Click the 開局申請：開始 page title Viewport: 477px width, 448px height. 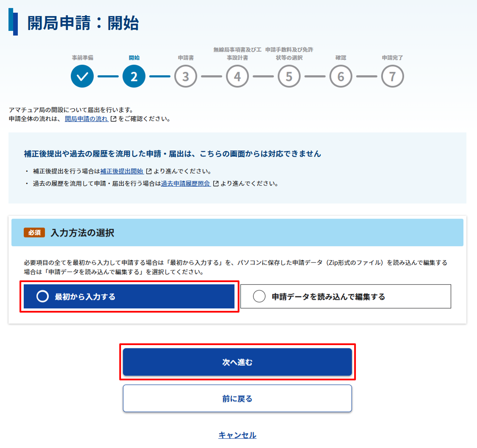pos(83,23)
